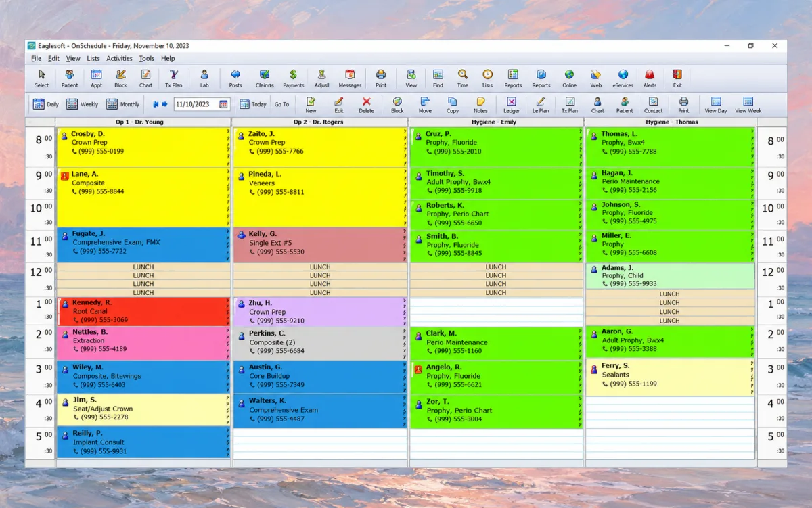Viewport: 812px width, 508px height.
Task: Click the red Alerts icon
Action: pyautogui.click(x=650, y=78)
